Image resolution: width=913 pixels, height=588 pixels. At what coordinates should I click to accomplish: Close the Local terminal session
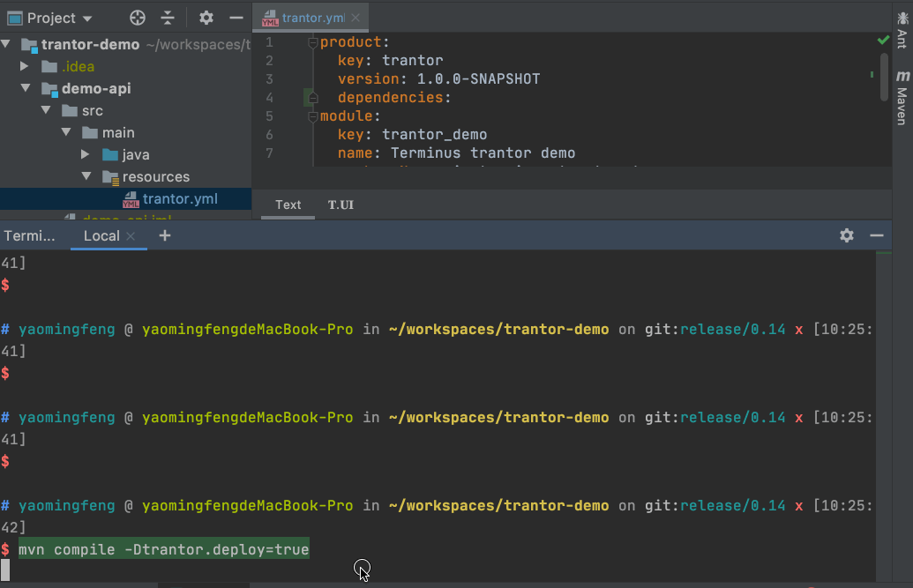(131, 236)
